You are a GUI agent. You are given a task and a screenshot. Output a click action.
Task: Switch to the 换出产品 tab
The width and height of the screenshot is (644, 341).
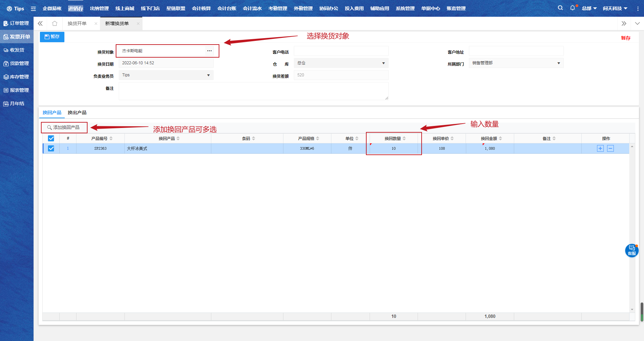(x=77, y=113)
